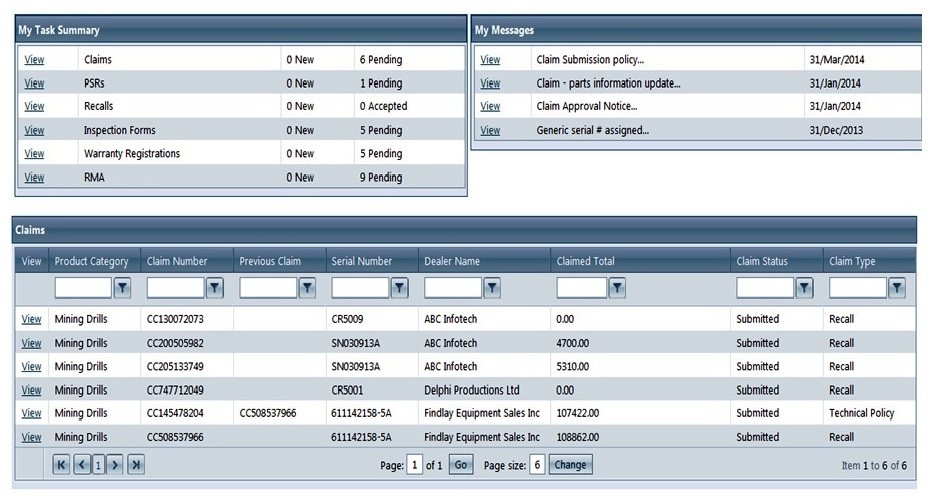This screenshot has width=933, height=504.
Task: Open Claim Status filter dropdown icon
Action: (804, 288)
